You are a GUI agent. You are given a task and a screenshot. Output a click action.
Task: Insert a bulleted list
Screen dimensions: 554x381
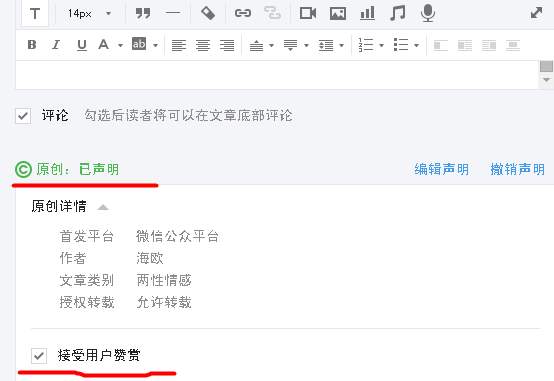(x=401, y=45)
